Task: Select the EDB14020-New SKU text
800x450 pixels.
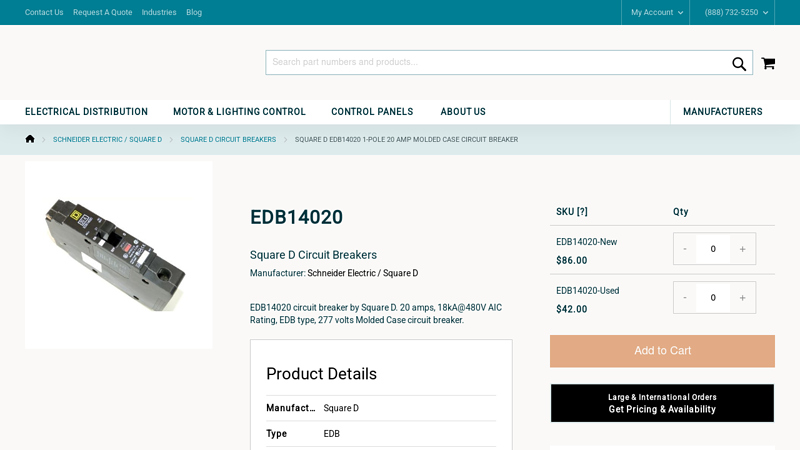Action: pos(586,242)
